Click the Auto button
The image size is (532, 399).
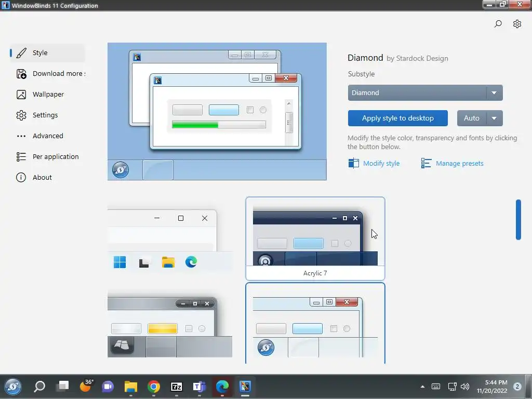(x=472, y=118)
